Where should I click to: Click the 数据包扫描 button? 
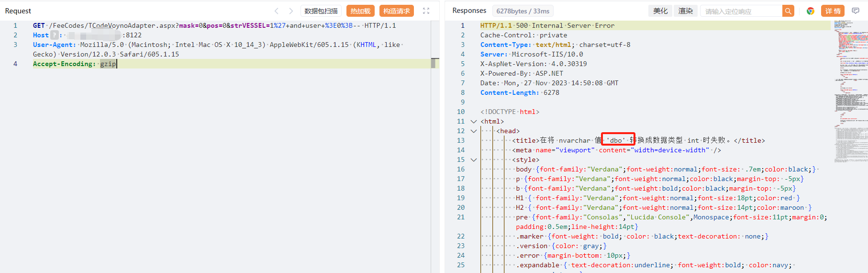point(321,11)
